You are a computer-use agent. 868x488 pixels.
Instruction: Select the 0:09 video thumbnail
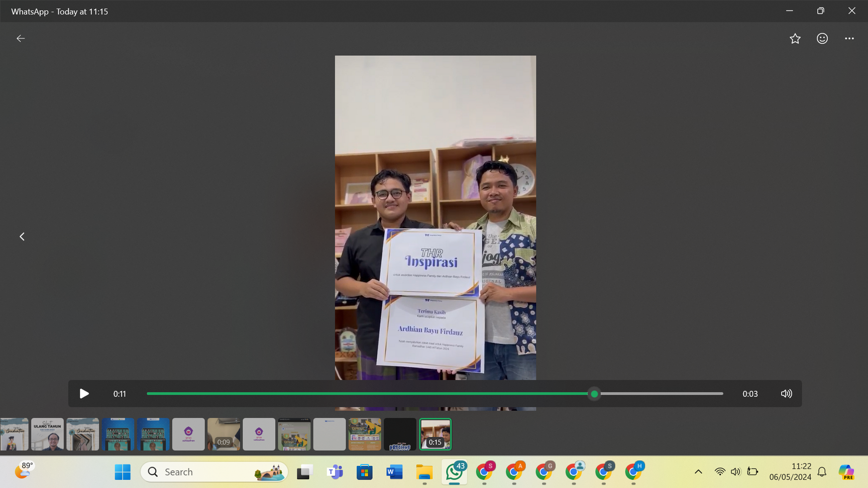[x=224, y=434]
